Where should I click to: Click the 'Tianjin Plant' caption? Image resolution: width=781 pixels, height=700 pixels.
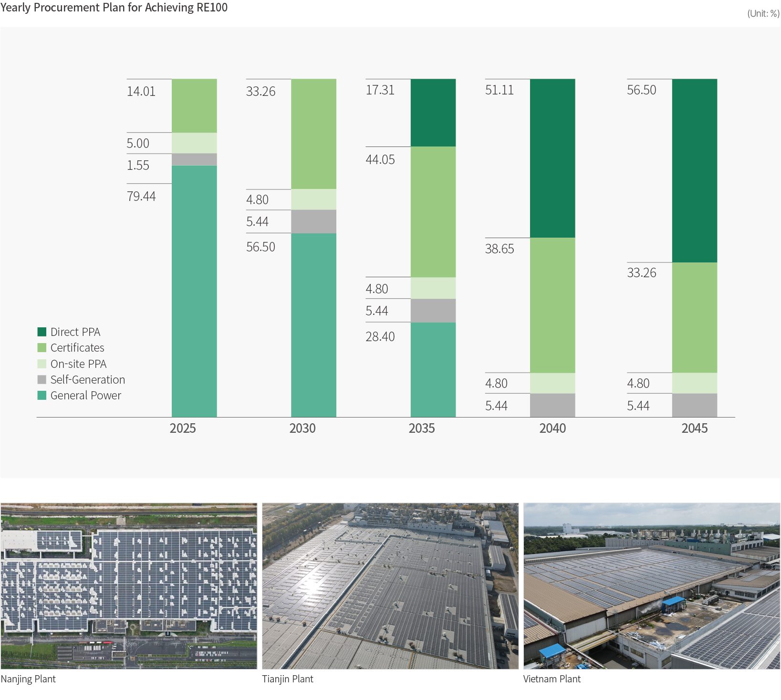(288, 679)
